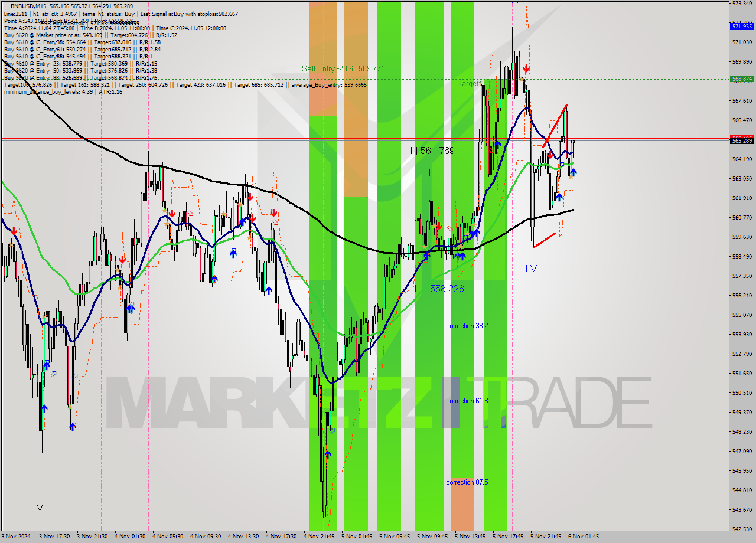Image resolution: width=756 pixels, height=543 pixels.
Task: Click the '5 Nov 09:45' time label
Action: coord(432,537)
